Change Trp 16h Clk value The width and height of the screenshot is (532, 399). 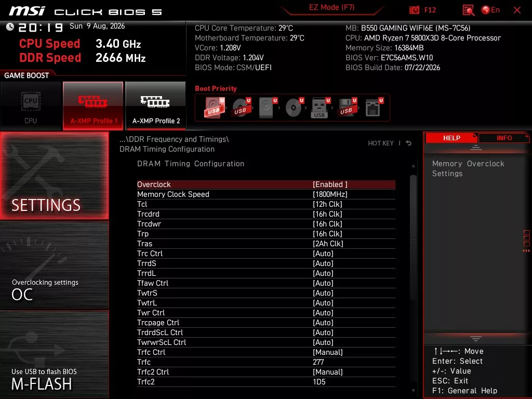pyautogui.click(x=266, y=234)
